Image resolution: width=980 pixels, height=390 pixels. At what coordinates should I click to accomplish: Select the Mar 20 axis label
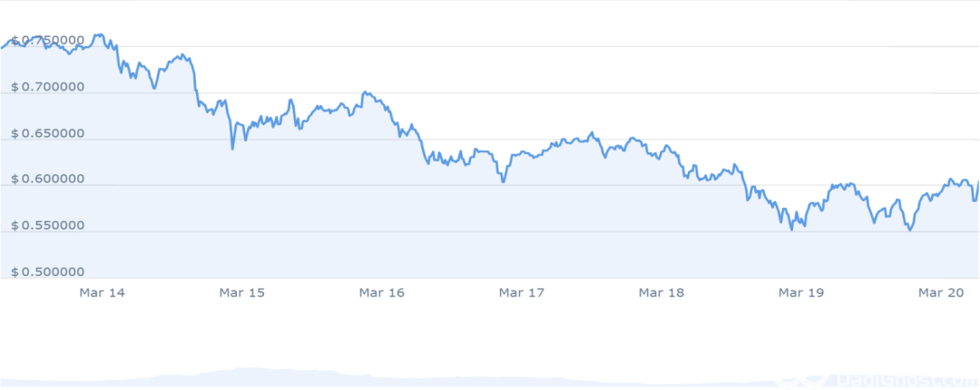click(x=941, y=293)
